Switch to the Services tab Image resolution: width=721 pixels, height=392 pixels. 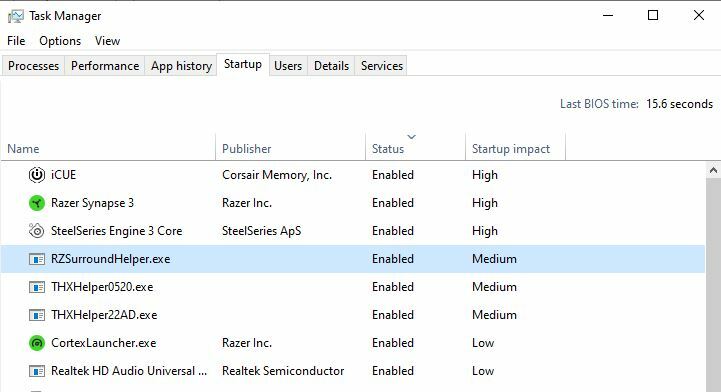click(x=382, y=66)
